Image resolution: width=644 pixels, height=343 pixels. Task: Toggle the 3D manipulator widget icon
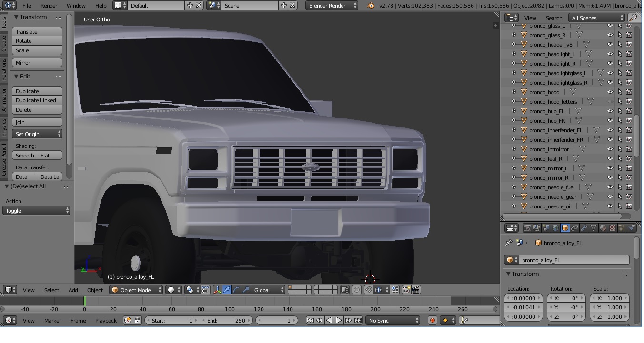[x=218, y=290]
